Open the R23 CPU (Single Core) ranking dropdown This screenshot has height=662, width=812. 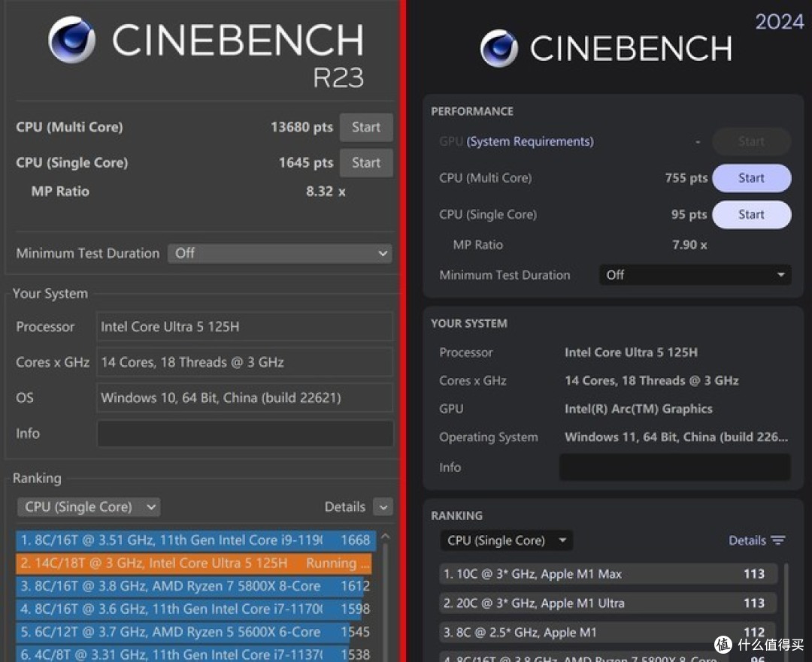[x=89, y=506]
